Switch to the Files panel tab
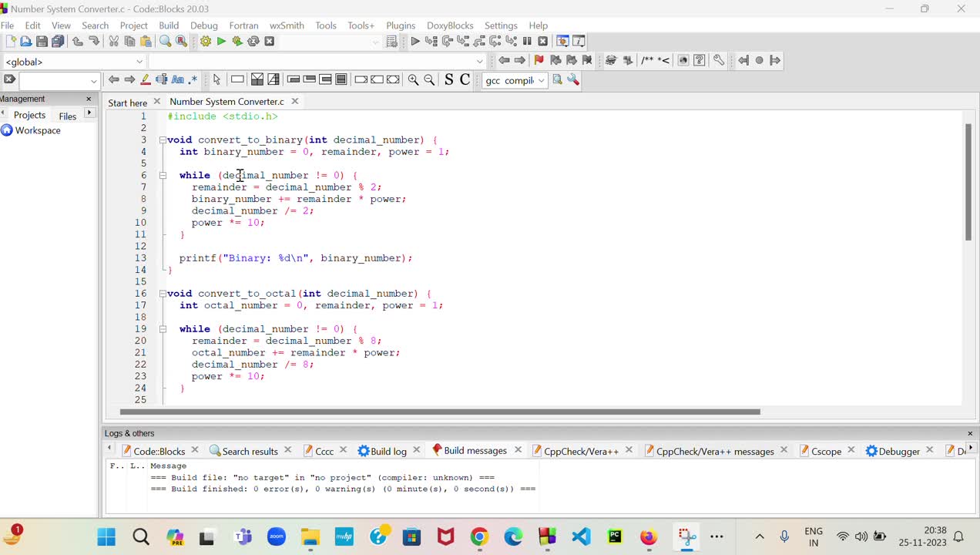The width and height of the screenshot is (980, 555). click(68, 116)
